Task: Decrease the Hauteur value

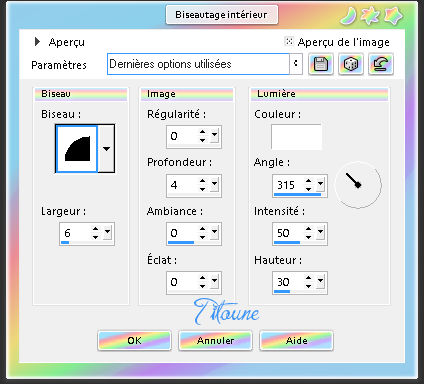Action: [309, 286]
